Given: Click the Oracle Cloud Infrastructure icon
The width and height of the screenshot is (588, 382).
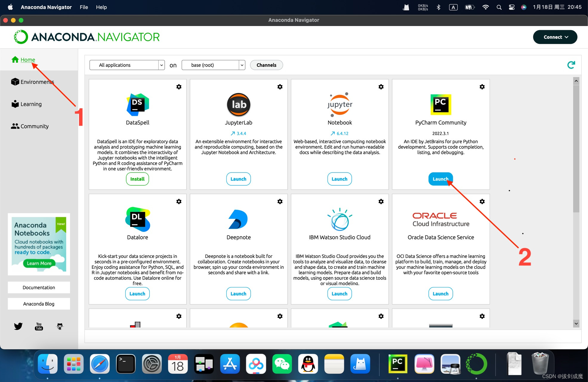Looking at the screenshot, I should click(441, 219).
